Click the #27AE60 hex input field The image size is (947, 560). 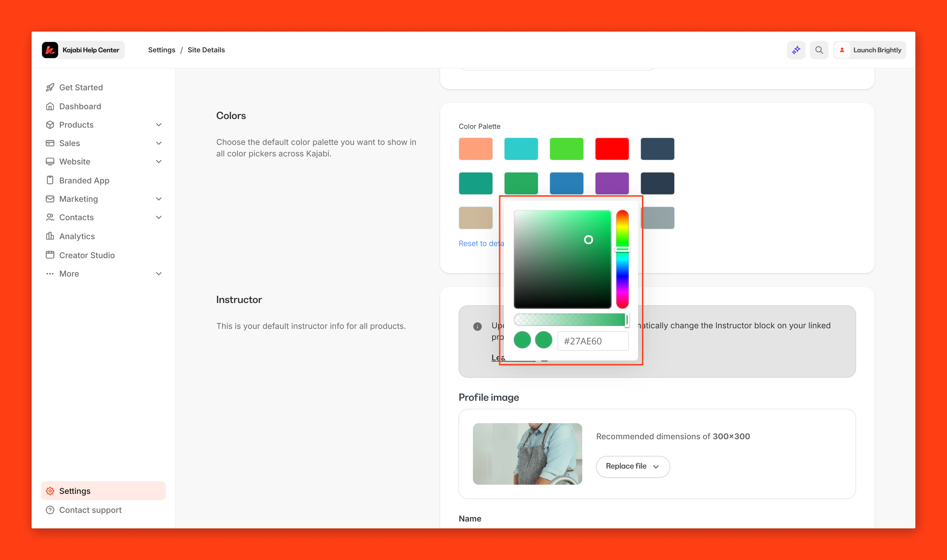(593, 341)
